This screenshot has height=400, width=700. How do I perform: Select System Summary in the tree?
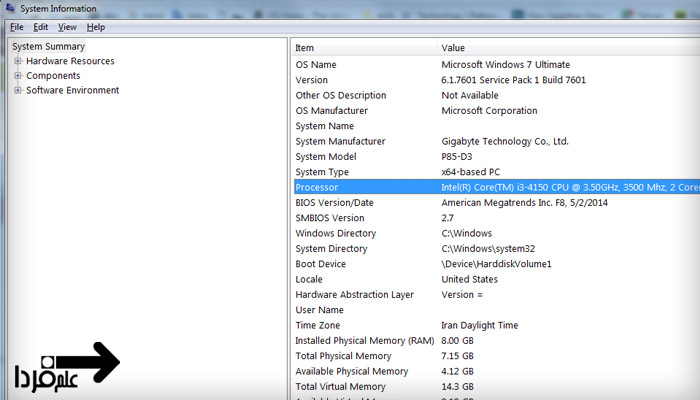[x=48, y=46]
